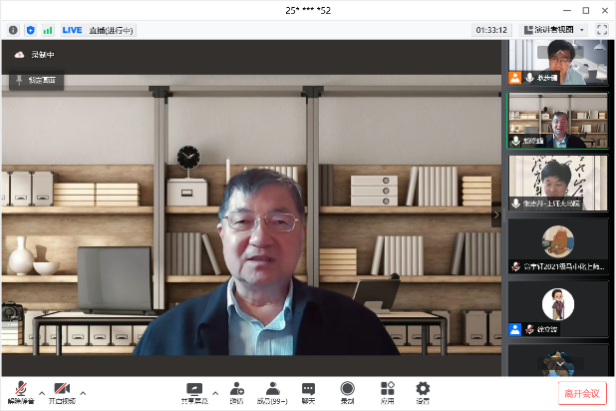Open the invite participants icon
The width and height of the screenshot is (616, 411).
[x=237, y=388]
